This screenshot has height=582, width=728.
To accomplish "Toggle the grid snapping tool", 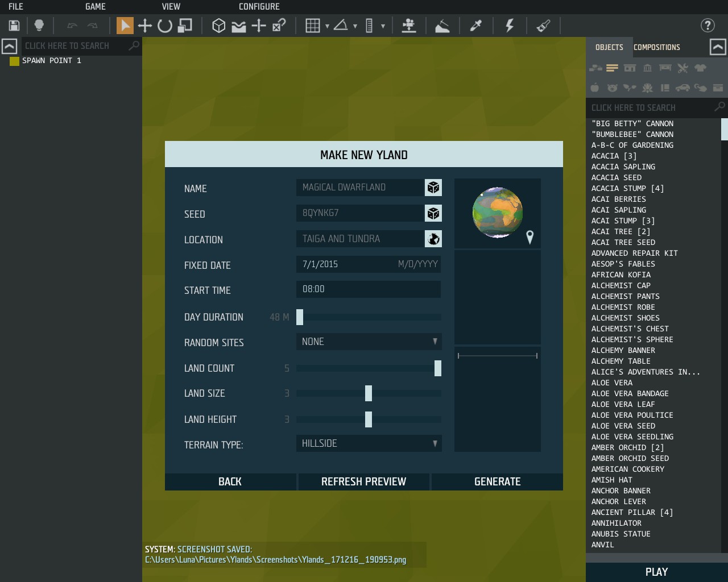I will pyautogui.click(x=312, y=26).
